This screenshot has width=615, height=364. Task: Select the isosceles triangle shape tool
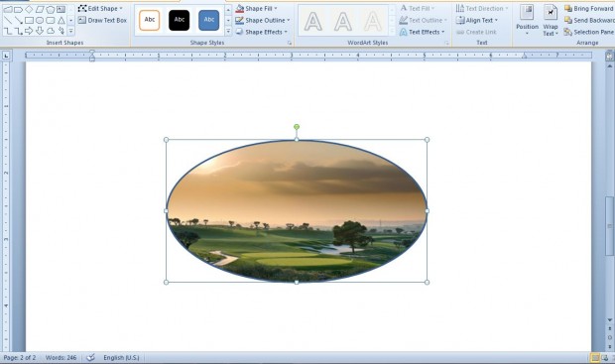(61, 21)
